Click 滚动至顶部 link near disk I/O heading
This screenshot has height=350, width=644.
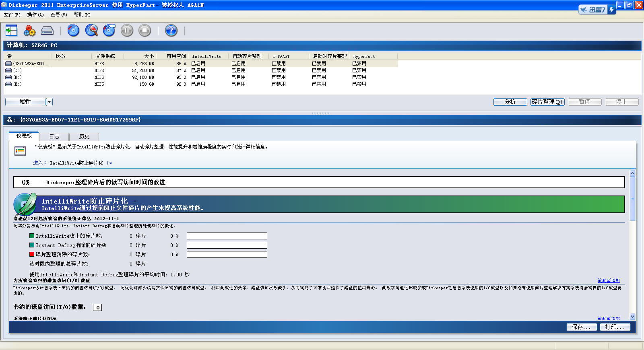click(609, 281)
